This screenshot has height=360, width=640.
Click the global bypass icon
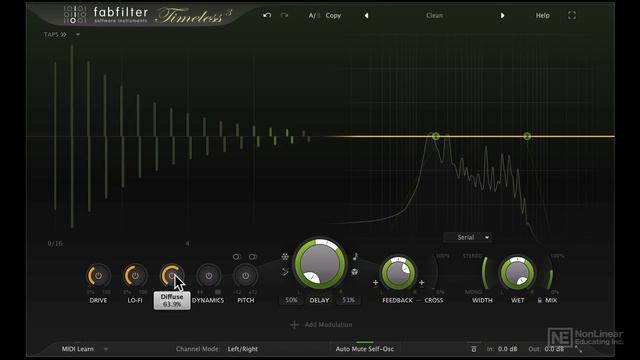[x=473, y=349]
